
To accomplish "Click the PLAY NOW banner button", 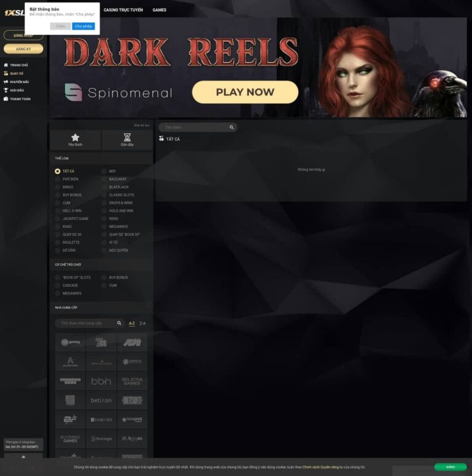I will 245,92.
